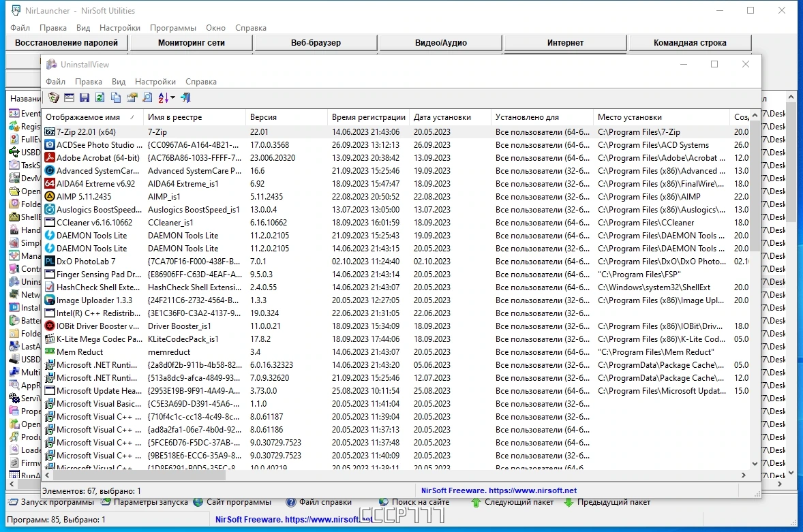Switch to the Интернет tab
The image size is (803, 532).
tap(565, 43)
